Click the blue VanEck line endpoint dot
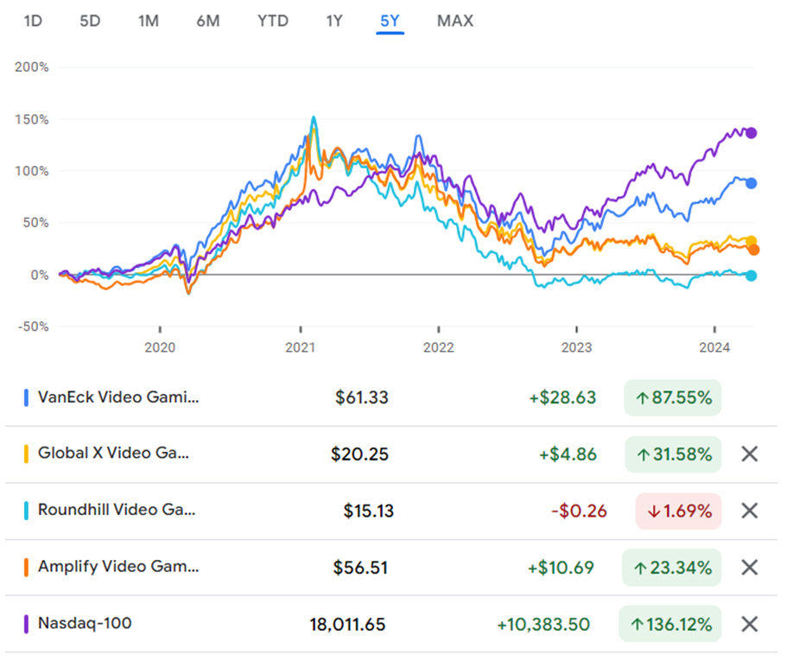 click(x=752, y=183)
